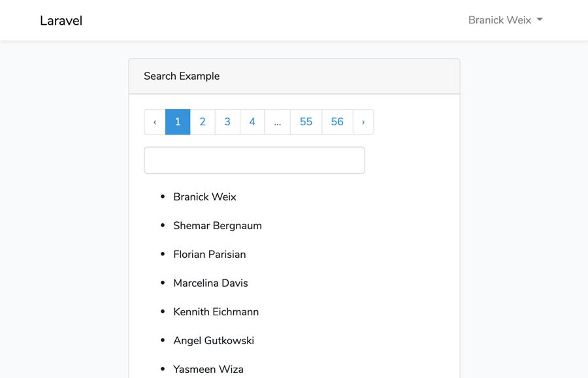The height and width of the screenshot is (378, 588).
Task: Focus the search text input field
Action: (254, 161)
